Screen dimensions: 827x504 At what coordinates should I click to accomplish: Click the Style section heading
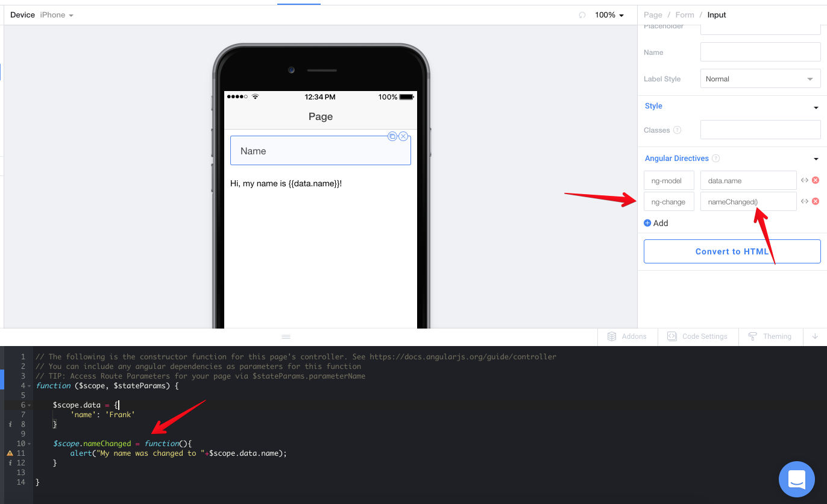tap(653, 106)
